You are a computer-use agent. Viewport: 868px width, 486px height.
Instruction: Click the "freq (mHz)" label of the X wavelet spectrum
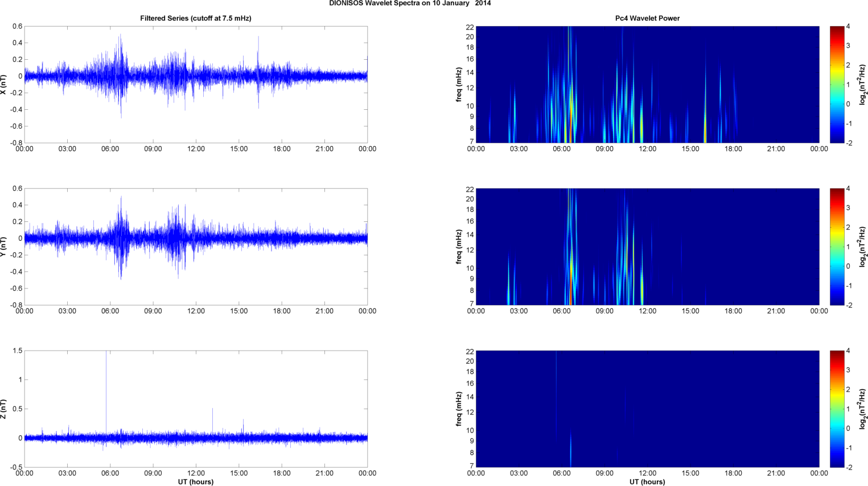459,84
